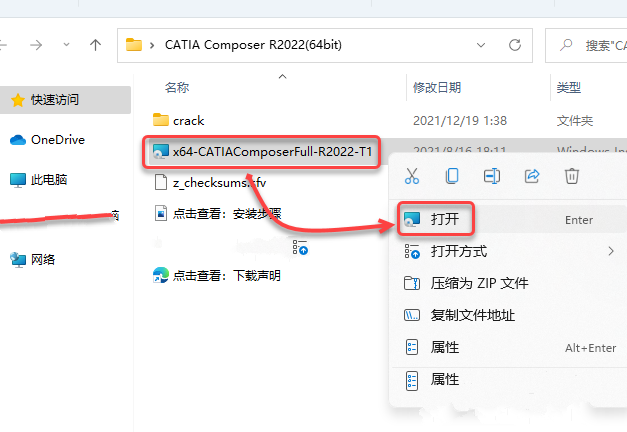Sort by 修改日期 column header
Viewport: 627px width, 432px height.
pyautogui.click(x=437, y=87)
